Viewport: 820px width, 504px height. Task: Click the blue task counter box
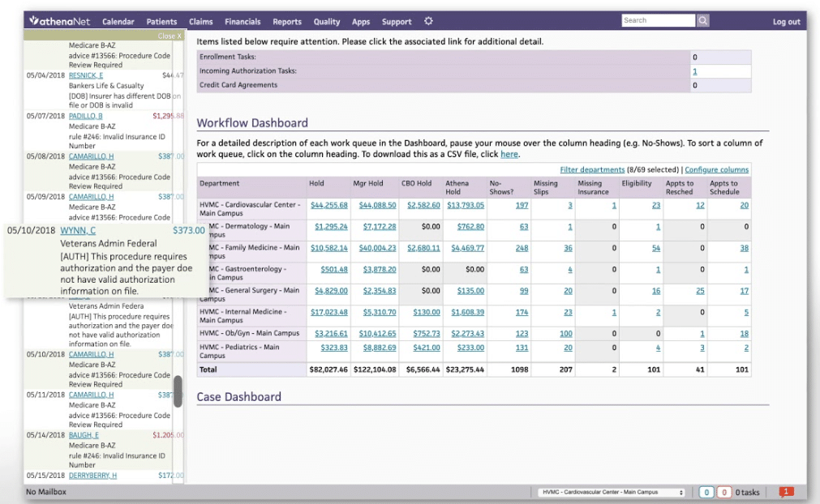click(x=706, y=492)
